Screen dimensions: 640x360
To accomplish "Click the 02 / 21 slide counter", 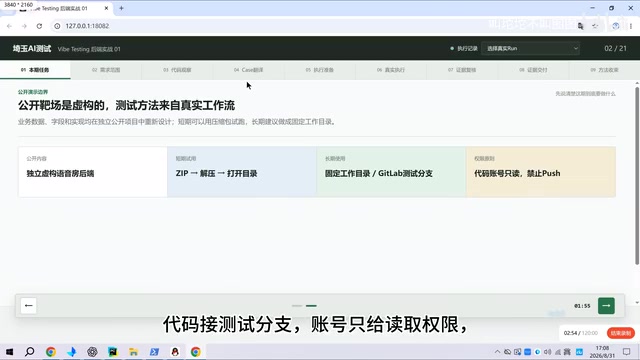I will pos(616,48).
